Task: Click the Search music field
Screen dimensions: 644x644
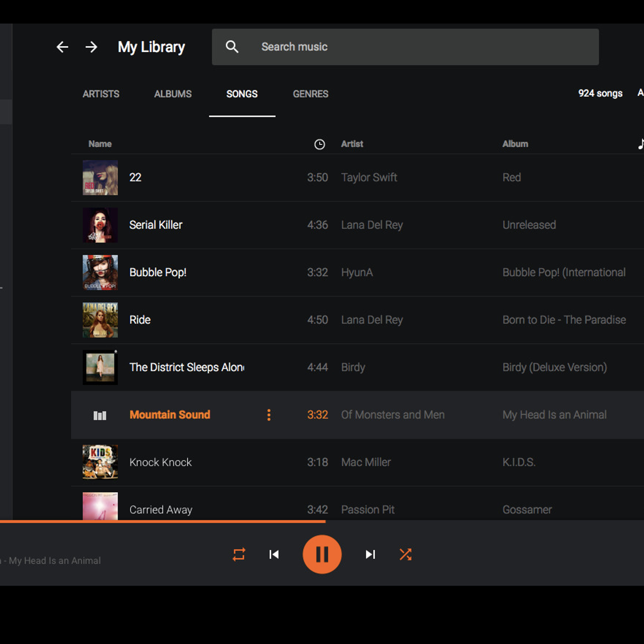Action: pyautogui.click(x=405, y=47)
